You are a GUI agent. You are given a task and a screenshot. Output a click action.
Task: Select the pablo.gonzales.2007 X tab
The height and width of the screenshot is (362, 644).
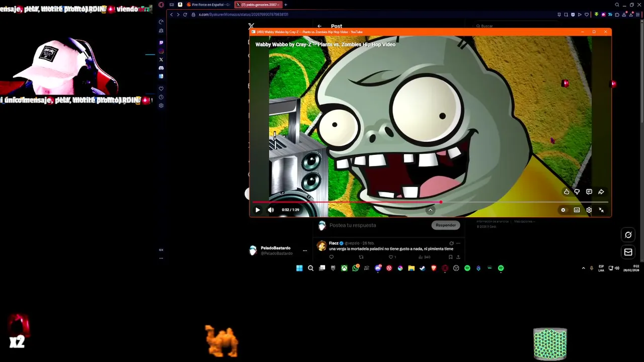[258, 5]
